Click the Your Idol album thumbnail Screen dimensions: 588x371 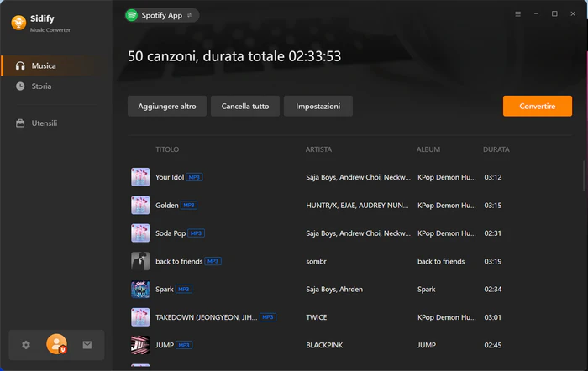click(140, 177)
